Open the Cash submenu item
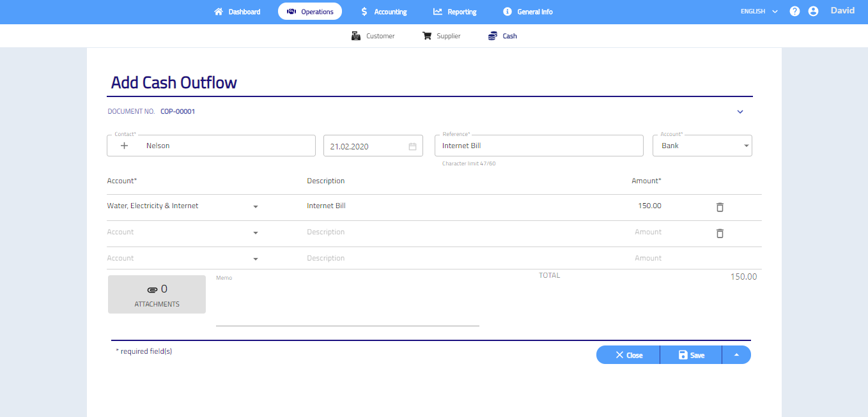The width and height of the screenshot is (868, 417). [x=502, y=36]
